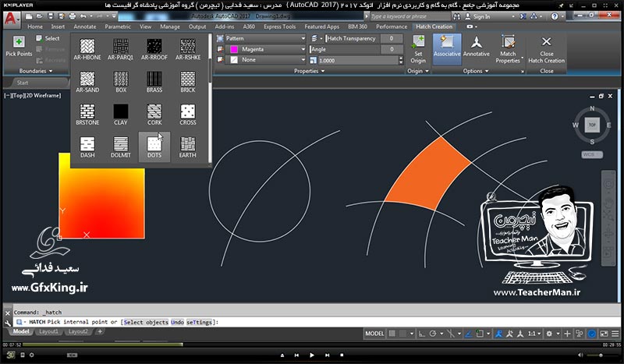Click the Open file icon in quick access toolbar
The image size is (624, 364).
(x=40, y=16)
